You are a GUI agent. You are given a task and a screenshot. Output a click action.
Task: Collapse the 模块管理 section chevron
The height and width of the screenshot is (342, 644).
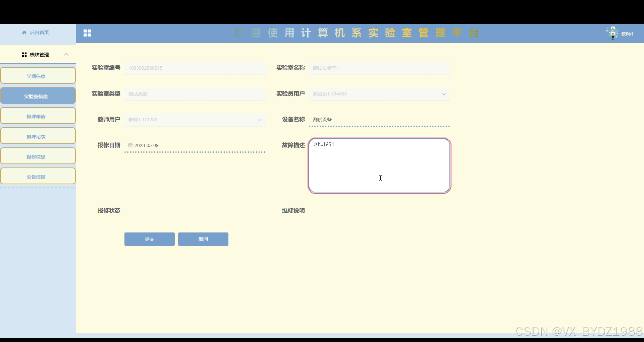coord(66,55)
